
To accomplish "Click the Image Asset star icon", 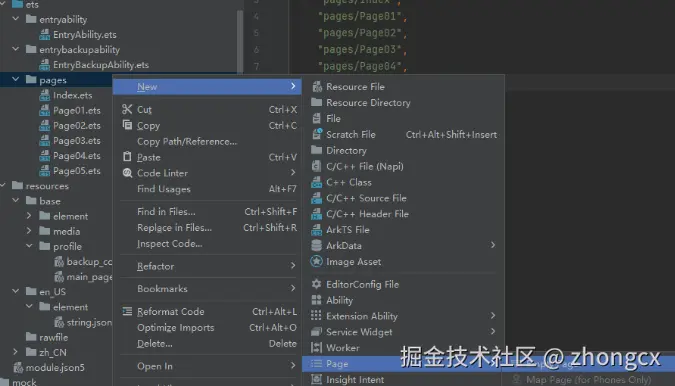I will pos(317,262).
